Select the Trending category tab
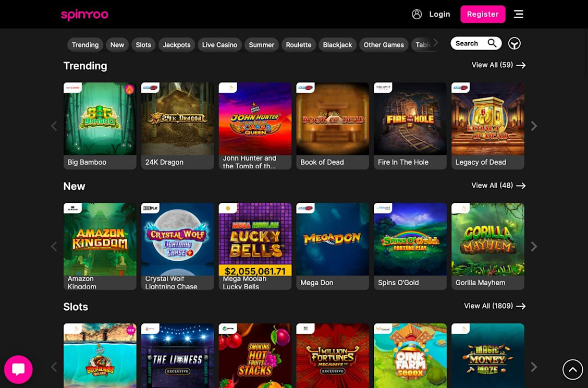Image resolution: width=588 pixels, height=388 pixels. (85, 45)
